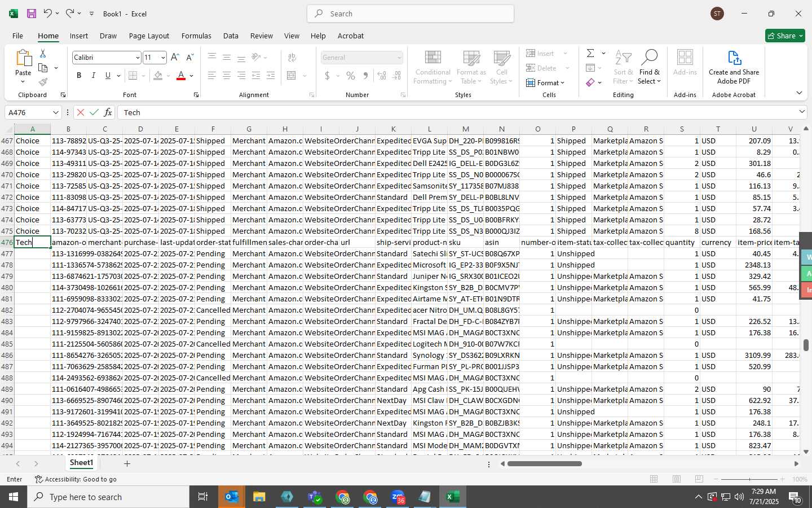Click the Undo arrow in the title bar
This screenshot has height=508, width=812.
tap(48, 14)
